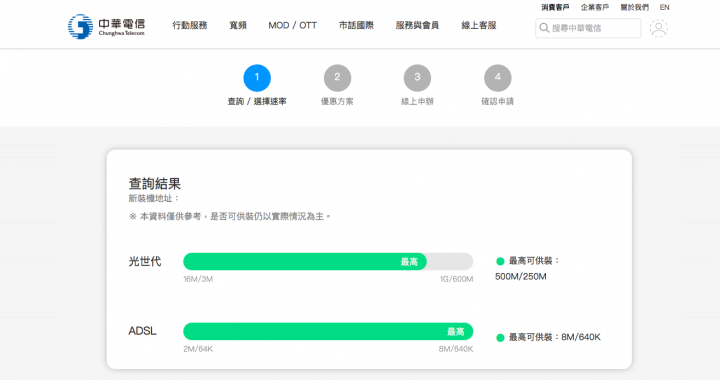The height and width of the screenshot is (380, 720).
Task: Click the 2M/64K minimum label
Action: (198, 349)
